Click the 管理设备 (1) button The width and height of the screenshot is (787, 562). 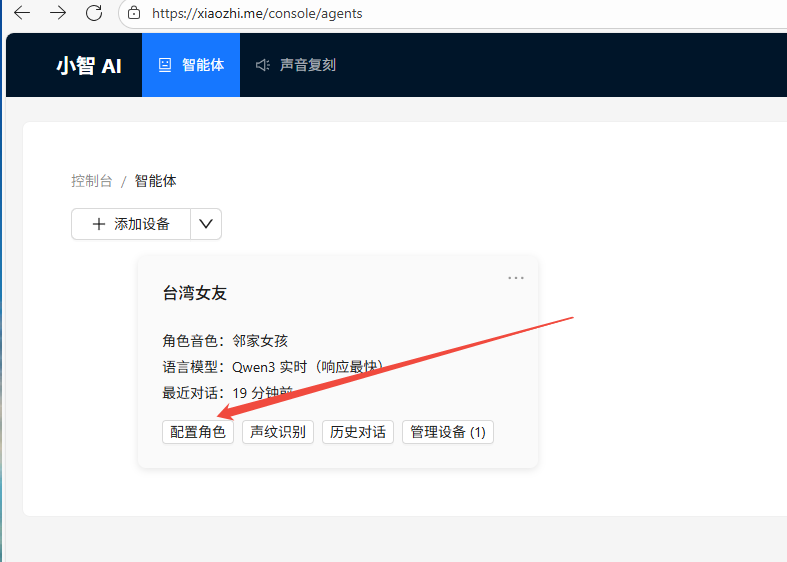[448, 432]
